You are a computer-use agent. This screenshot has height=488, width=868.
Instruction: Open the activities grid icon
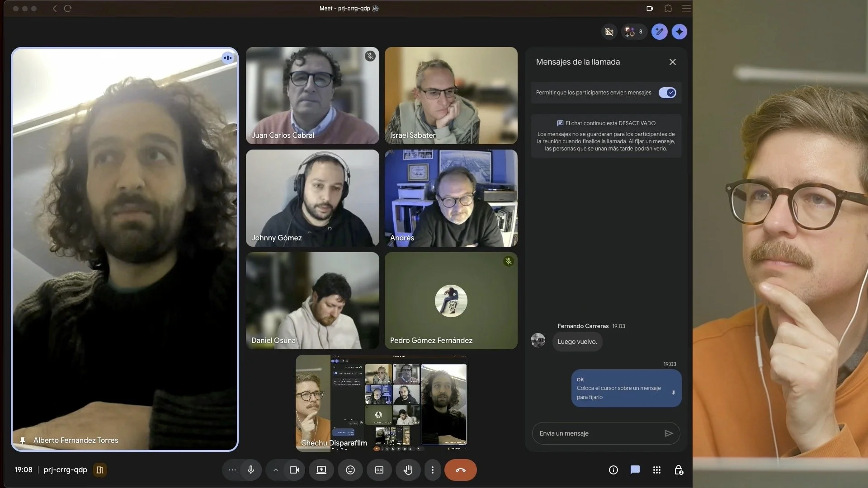[657, 470]
